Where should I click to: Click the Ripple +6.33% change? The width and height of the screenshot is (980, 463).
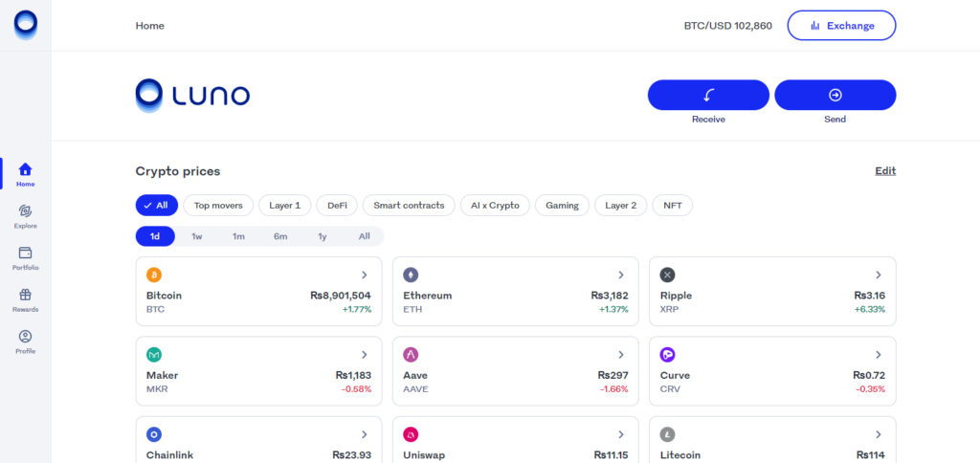pyautogui.click(x=870, y=309)
